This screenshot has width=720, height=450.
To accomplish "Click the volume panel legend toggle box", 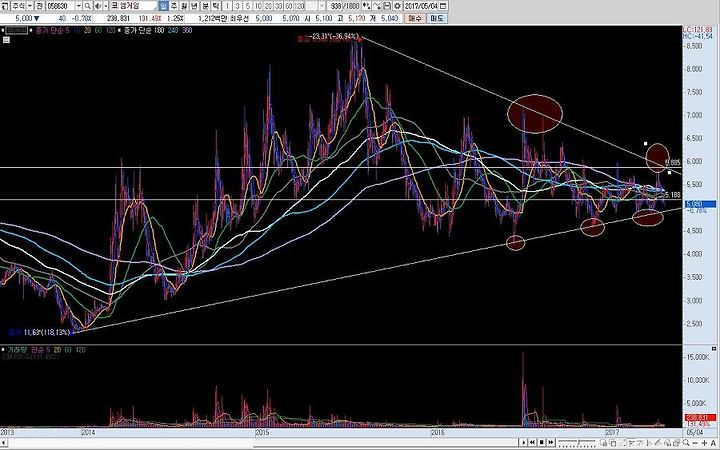I will click(x=3, y=350).
